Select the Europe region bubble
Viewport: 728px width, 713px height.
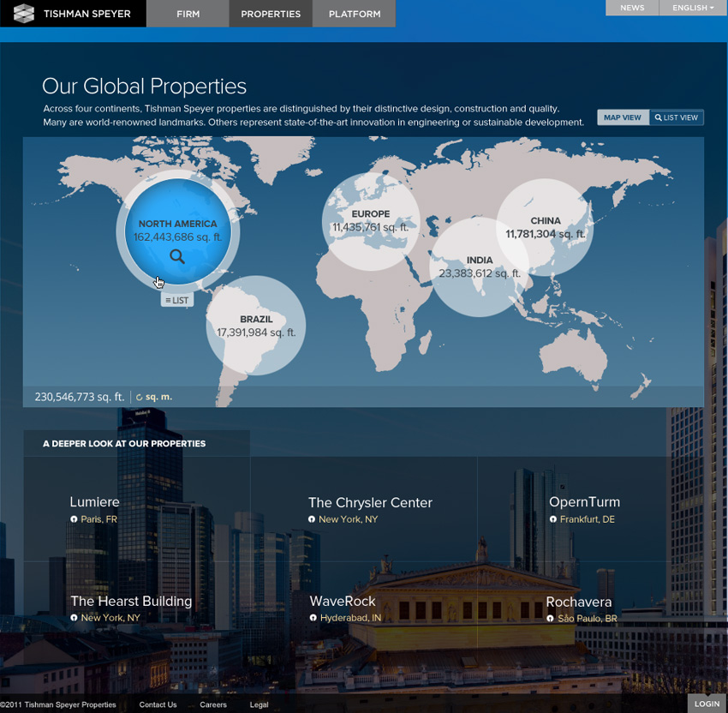[371, 221]
